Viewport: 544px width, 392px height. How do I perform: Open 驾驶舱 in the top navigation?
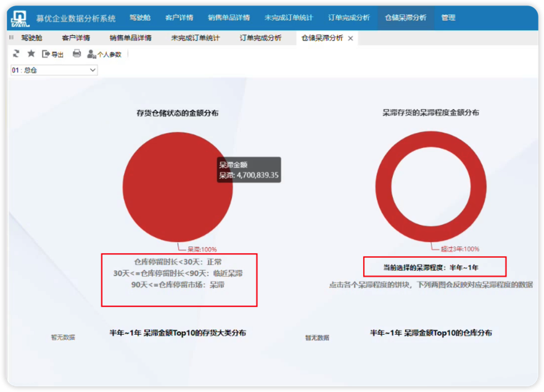(x=140, y=18)
